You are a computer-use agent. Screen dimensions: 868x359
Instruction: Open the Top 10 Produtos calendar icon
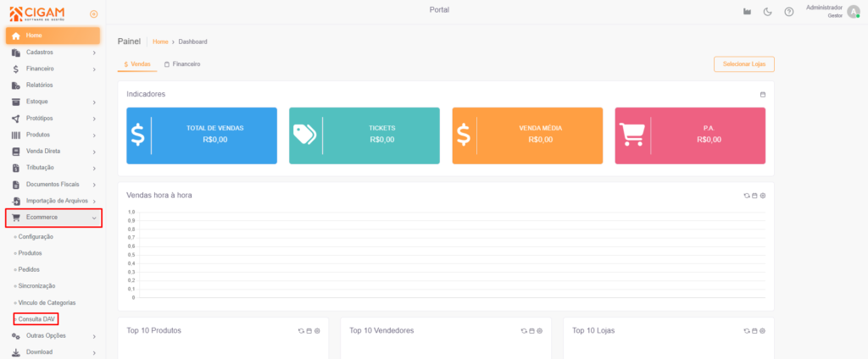tap(309, 331)
